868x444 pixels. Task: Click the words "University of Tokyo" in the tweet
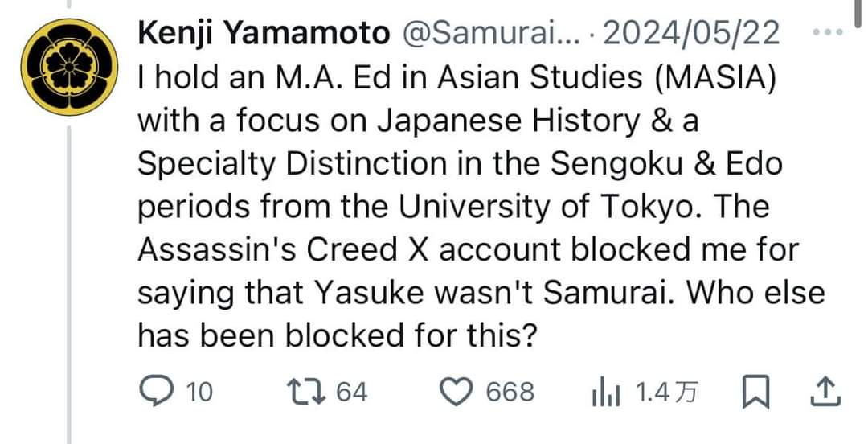coord(545,207)
